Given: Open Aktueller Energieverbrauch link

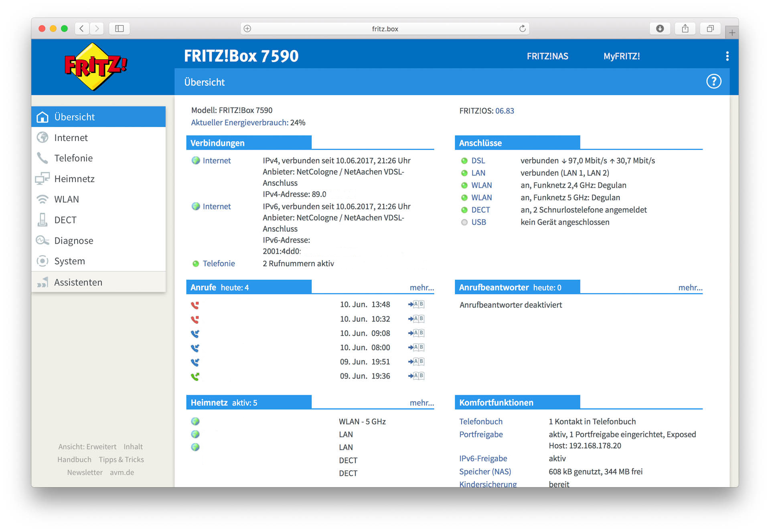Looking at the screenshot, I should 239,122.
